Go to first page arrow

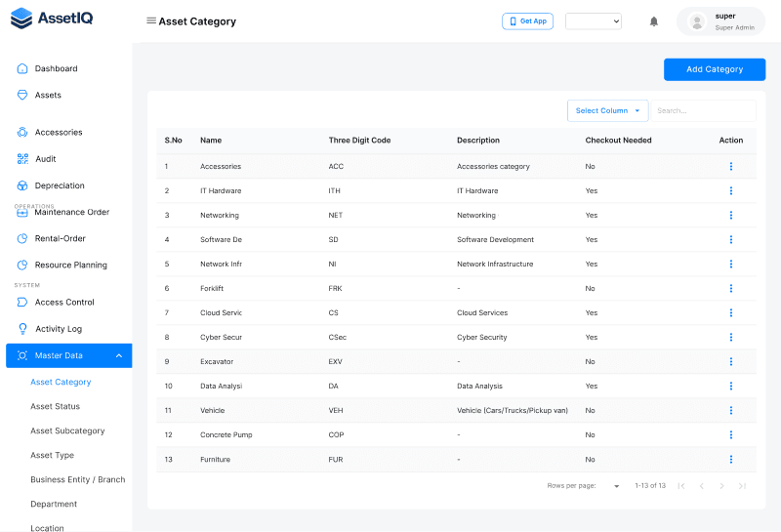point(681,486)
